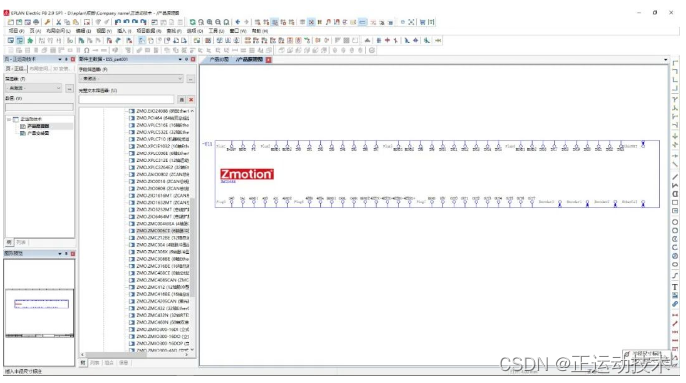686x383 pixels.
Task: Click the green figure icon in second toolbar
Action: click(x=30, y=40)
